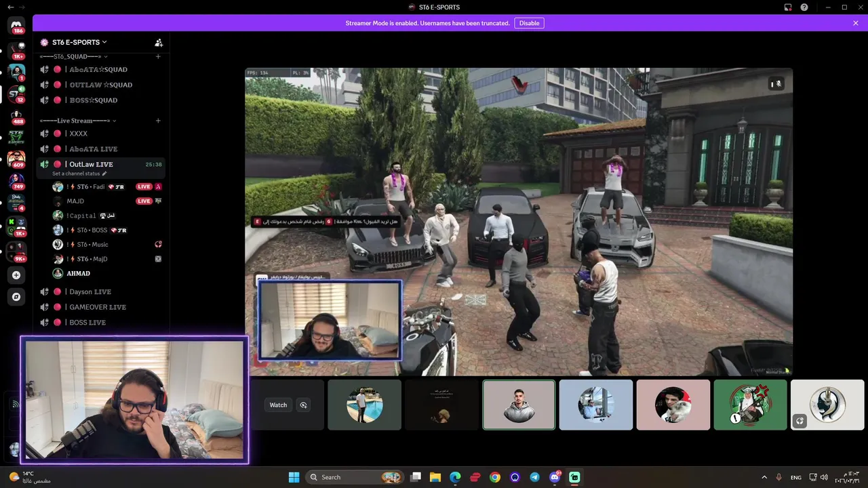Image resolution: width=868 pixels, height=488 pixels.
Task: Select the light blue participant tile
Action: pos(596,405)
